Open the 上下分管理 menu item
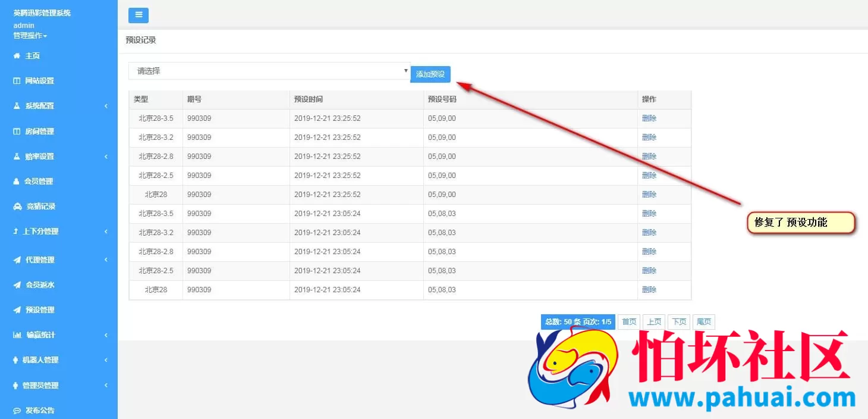 coord(40,232)
